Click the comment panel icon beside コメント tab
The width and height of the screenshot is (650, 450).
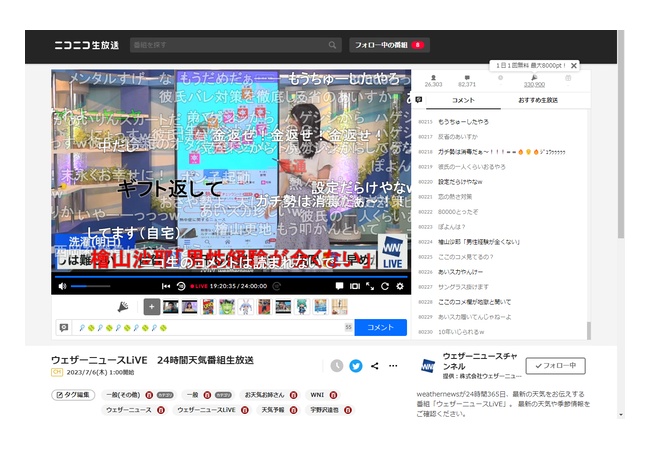[419, 100]
